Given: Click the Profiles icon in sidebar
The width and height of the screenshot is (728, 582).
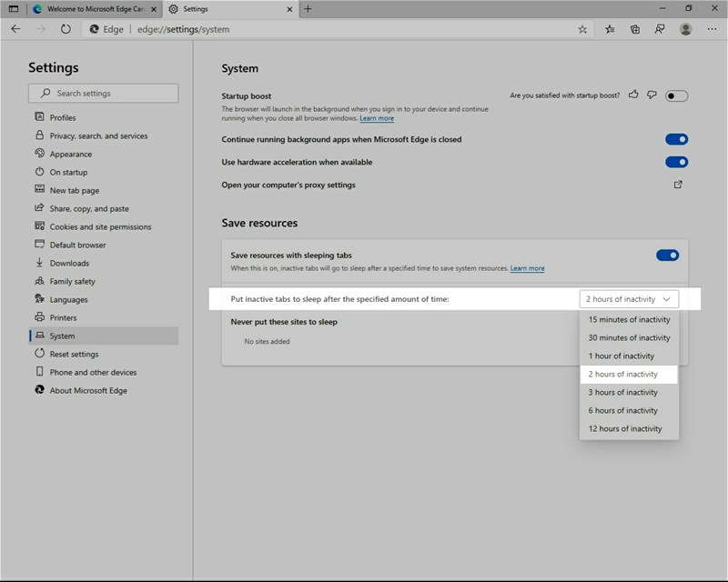Looking at the screenshot, I should pos(39,117).
